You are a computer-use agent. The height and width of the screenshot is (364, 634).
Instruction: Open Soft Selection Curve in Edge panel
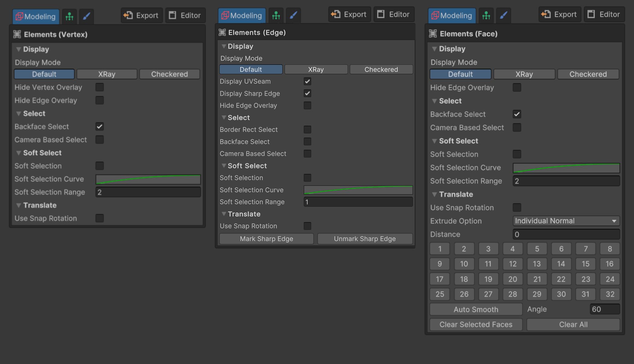[358, 190]
